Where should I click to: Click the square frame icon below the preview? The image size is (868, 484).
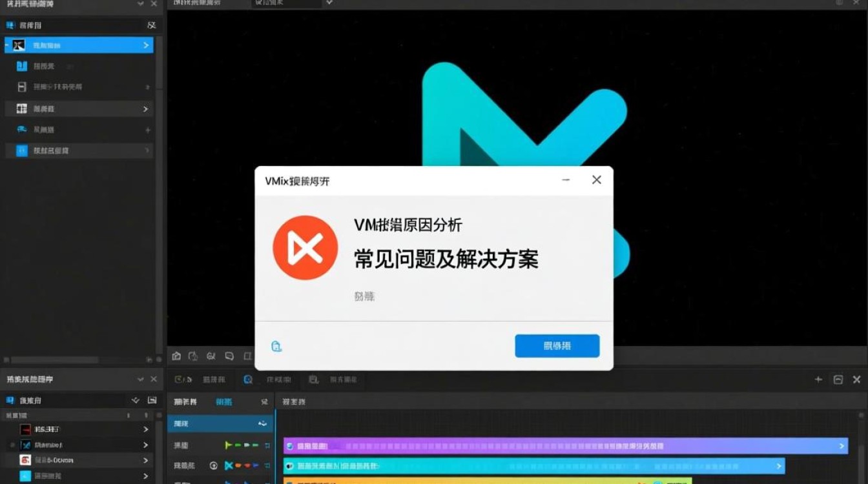[247, 356]
